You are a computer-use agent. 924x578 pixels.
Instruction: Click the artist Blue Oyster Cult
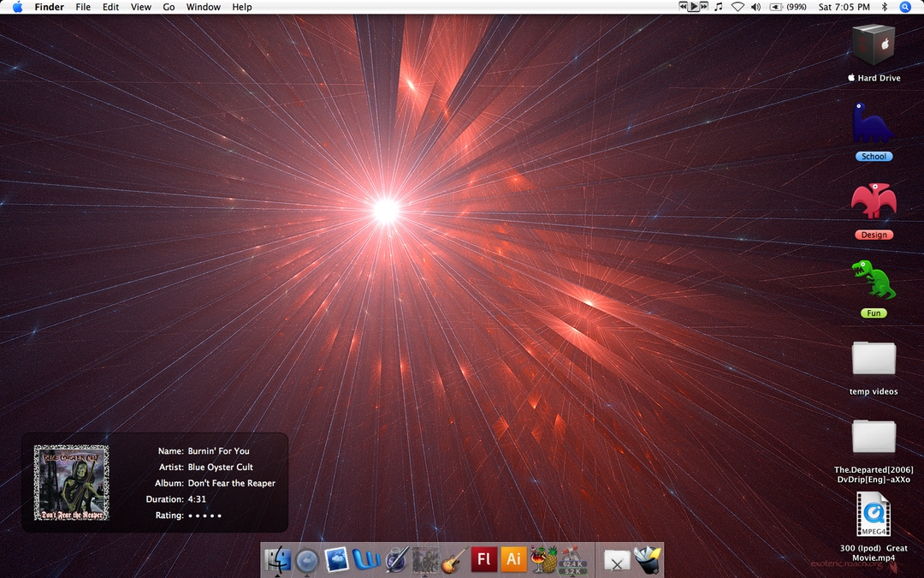point(221,467)
